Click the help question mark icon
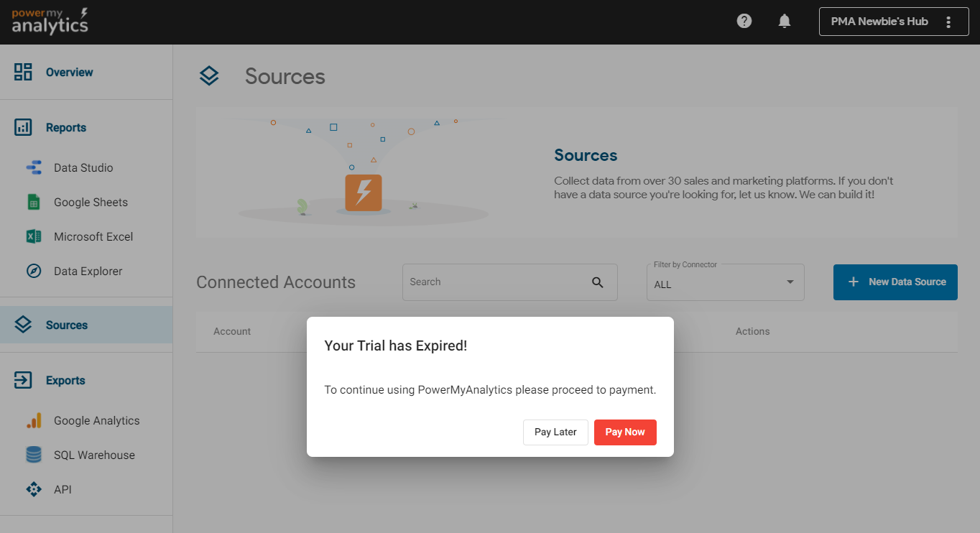The image size is (980, 533). point(744,22)
